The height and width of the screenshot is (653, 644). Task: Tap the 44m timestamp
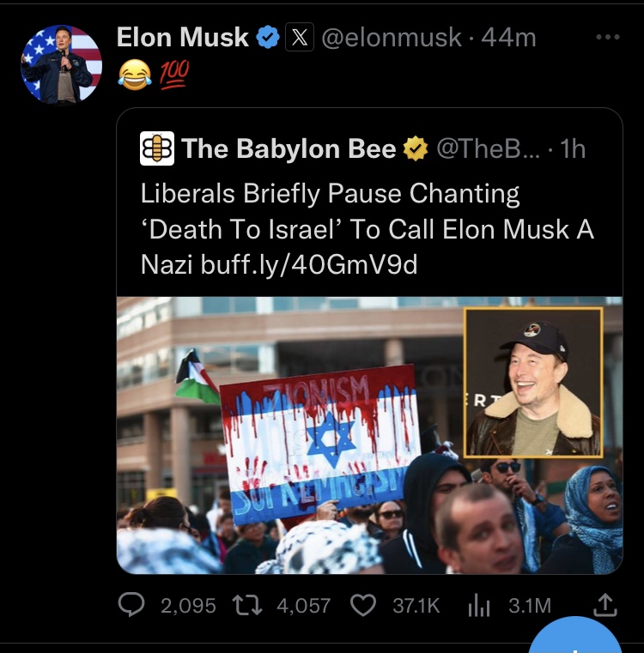[509, 38]
